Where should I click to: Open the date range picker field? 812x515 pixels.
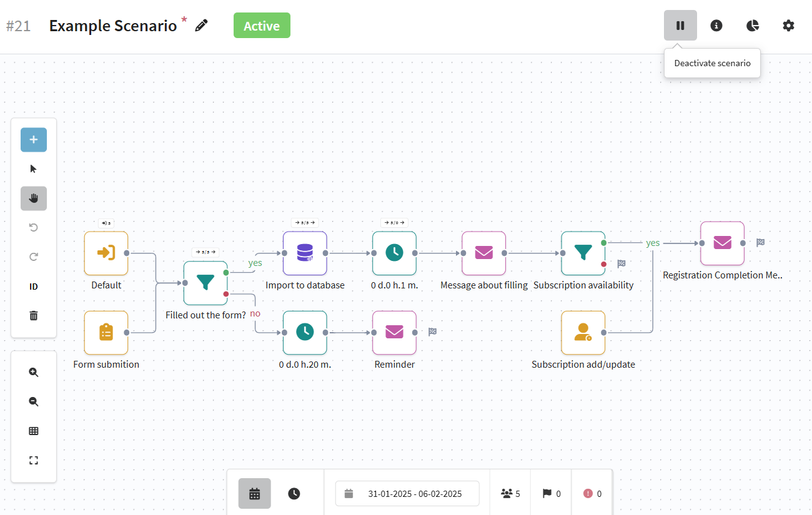click(407, 494)
